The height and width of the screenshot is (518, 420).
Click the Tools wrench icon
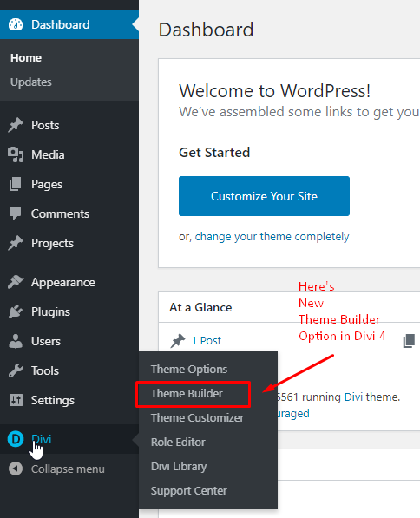pos(16,370)
